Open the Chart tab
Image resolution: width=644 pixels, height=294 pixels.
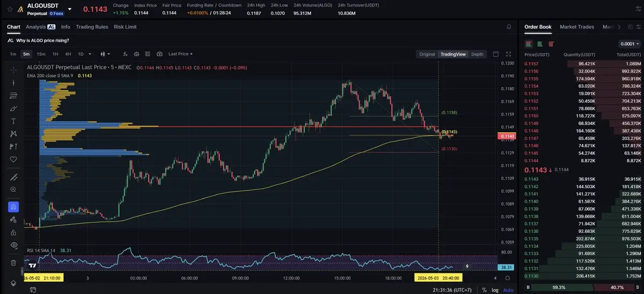point(13,27)
